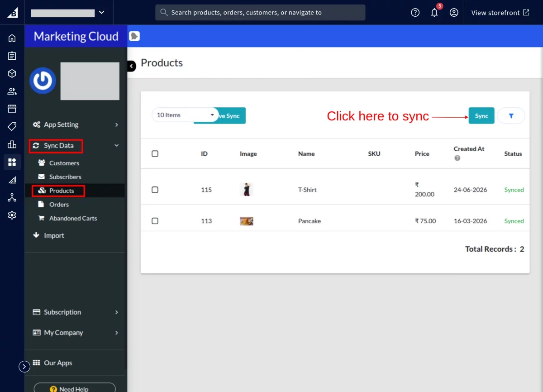Open the Orders clipboard icon in left rail
This screenshot has width=543, height=392.
click(12, 56)
